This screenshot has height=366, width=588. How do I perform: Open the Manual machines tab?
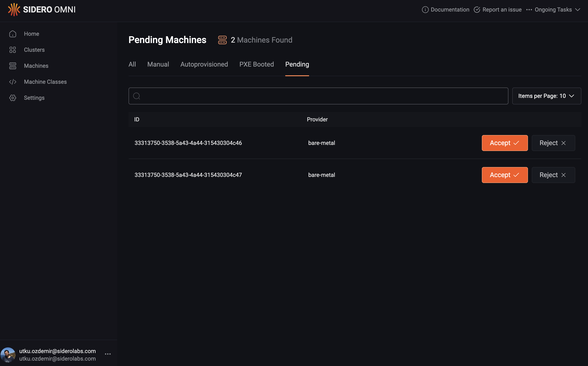[x=158, y=64]
